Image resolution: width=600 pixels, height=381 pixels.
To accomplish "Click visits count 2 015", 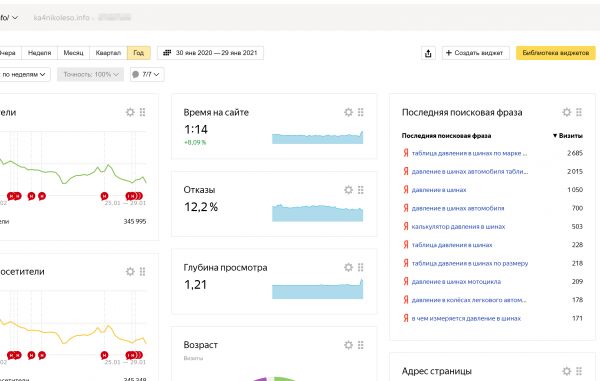I will (575, 171).
